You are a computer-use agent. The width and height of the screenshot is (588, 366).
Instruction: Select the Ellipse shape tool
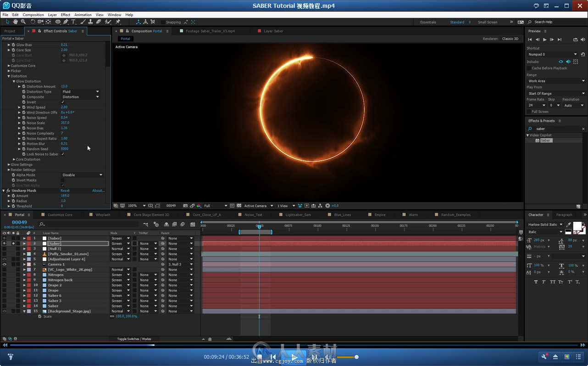58,22
